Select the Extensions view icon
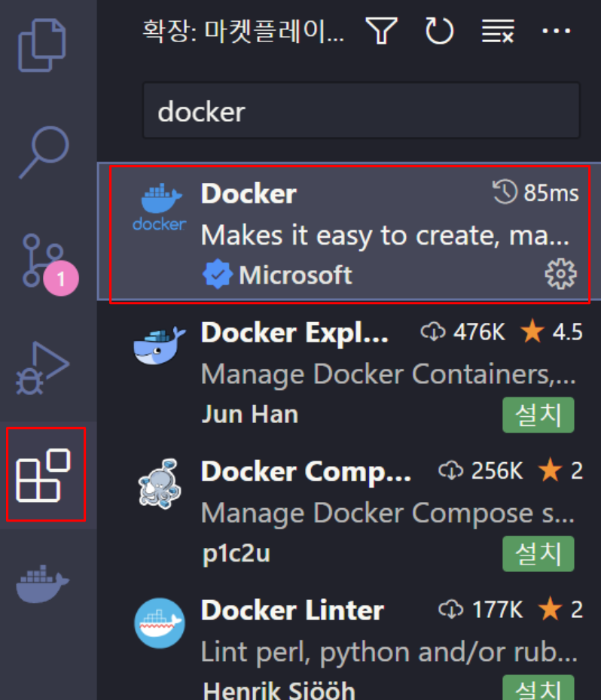The width and height of the screenshot is (601, 700). 44,475
